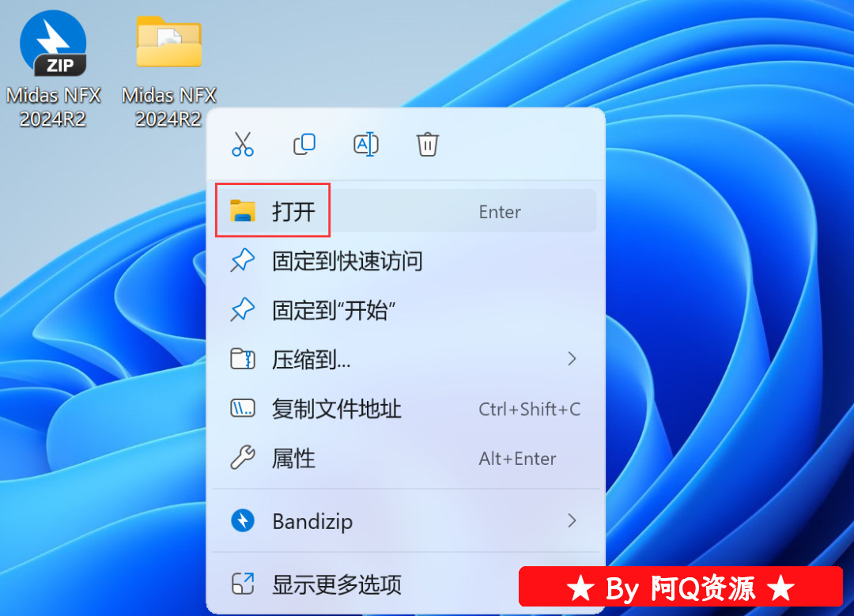This screenshot has height=616, width=854.
Task: Click the red 阿Q资源 watermark banner
Action: click(681, 587)
